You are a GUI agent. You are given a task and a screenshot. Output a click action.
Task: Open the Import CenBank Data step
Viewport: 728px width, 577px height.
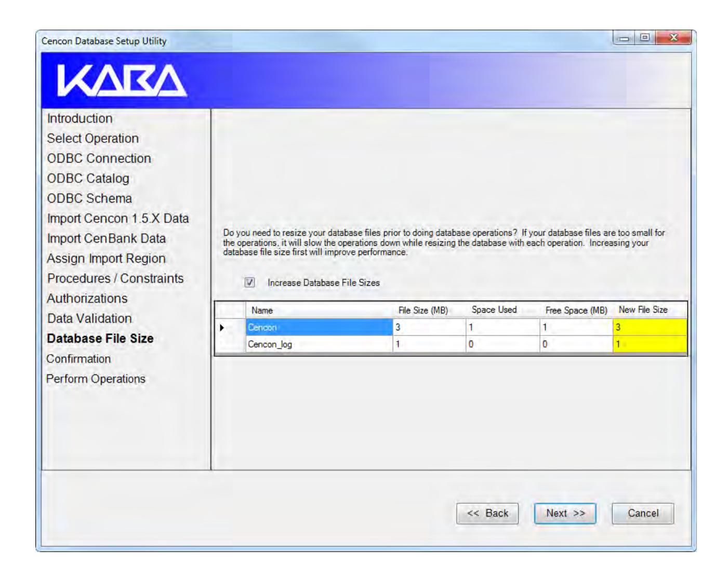[x=107, y=238]
